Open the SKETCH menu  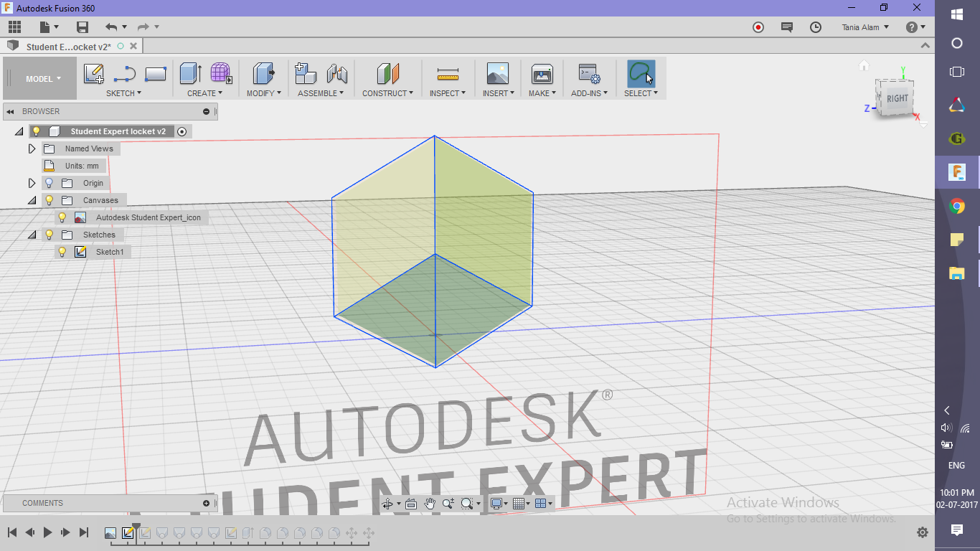[x=123, y=93]
